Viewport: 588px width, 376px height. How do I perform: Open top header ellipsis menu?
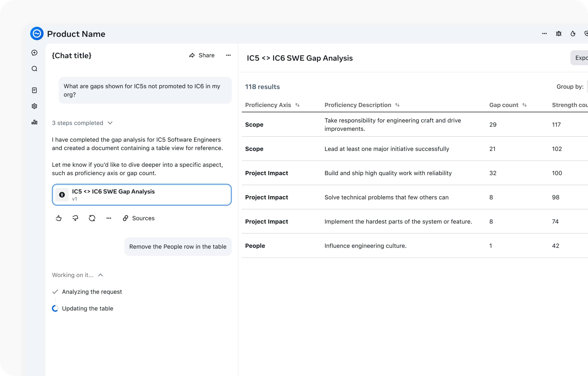[x=544, y=34]
